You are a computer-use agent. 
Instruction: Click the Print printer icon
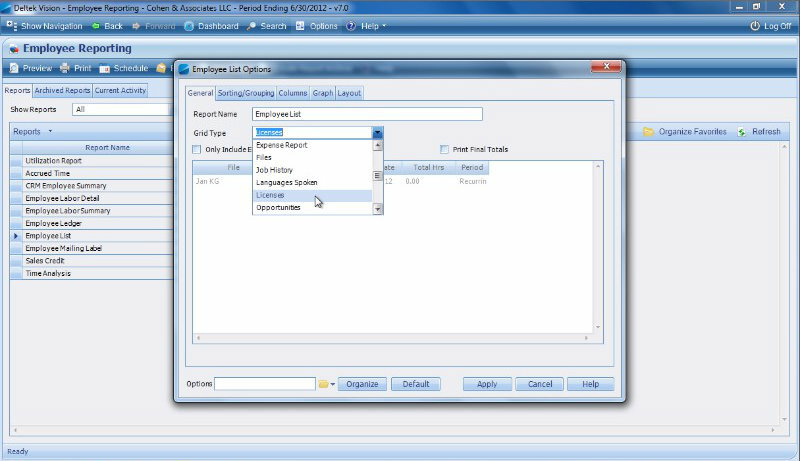click(65, 69)
